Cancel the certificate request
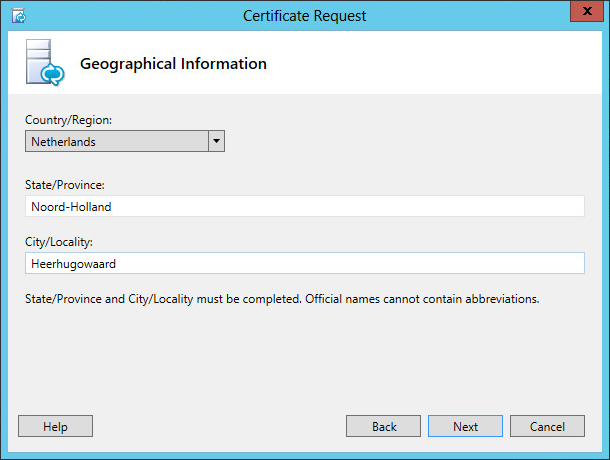This screenshot has width=610, height=460. pyautogui.click(x=547, y=426)
